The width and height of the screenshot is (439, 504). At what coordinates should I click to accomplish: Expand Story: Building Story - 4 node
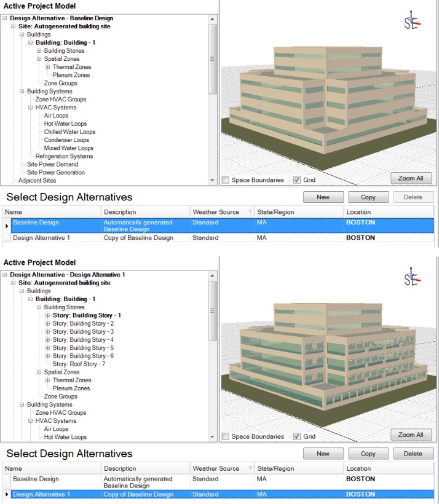[x=47, y=340]
